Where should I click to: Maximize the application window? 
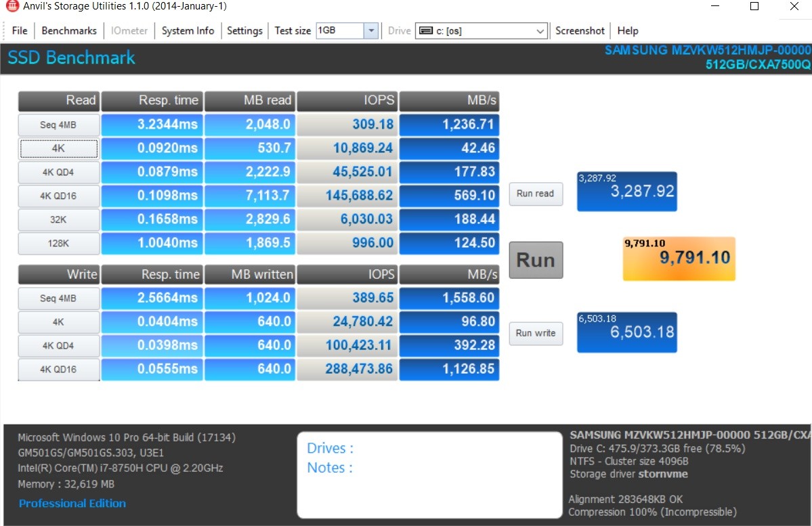(x=754, y=6)
